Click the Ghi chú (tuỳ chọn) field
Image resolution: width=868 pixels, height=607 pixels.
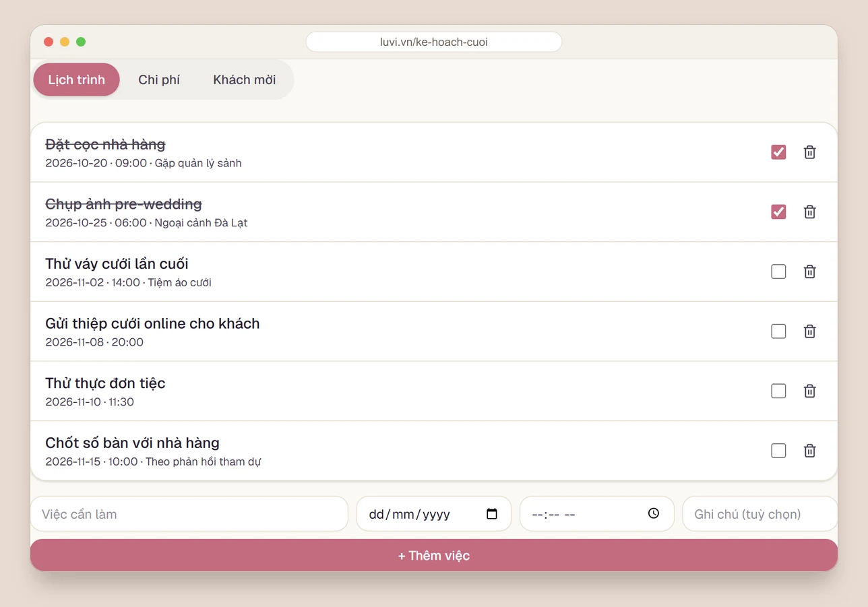pos(760,514)
